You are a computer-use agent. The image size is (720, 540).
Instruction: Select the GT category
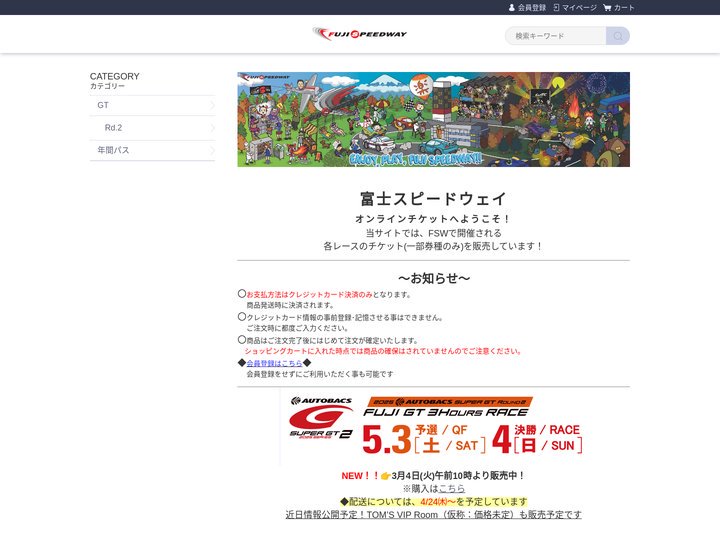(152, 106)
